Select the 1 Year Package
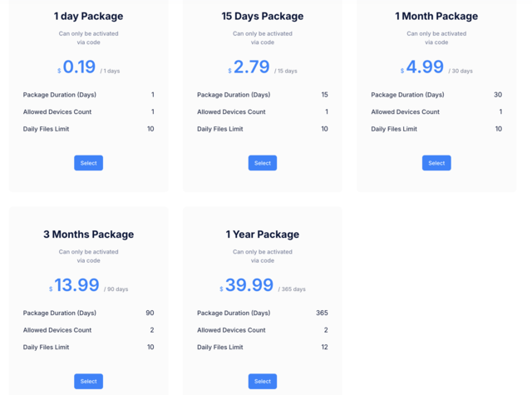The image size is (532, 395). pyautogui.click(x=263, y=381)
